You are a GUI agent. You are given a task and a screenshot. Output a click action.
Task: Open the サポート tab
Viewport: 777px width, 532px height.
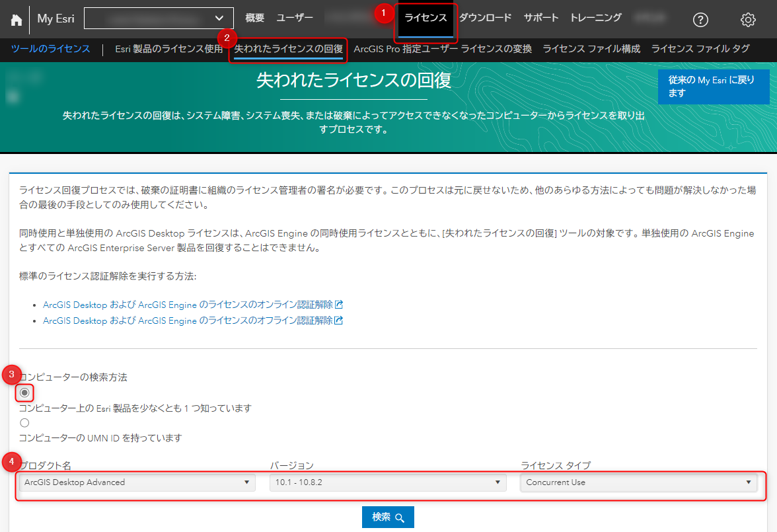click(541, 18)
